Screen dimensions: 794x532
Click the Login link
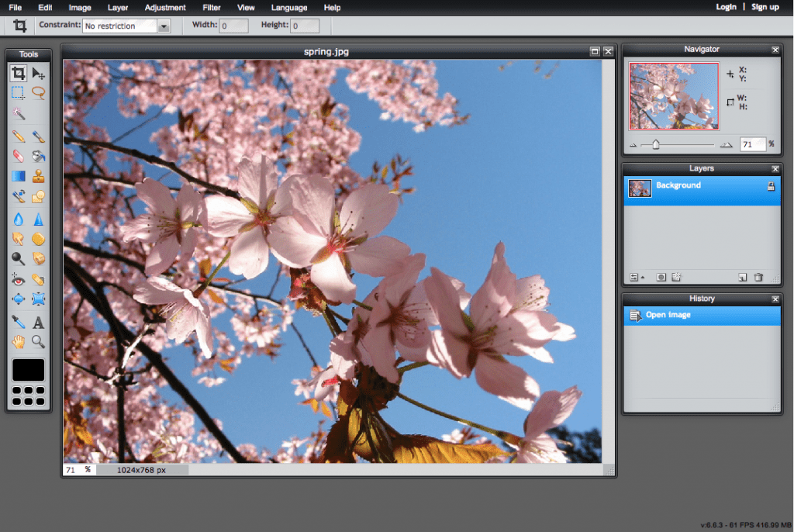(x=727, y=6)
